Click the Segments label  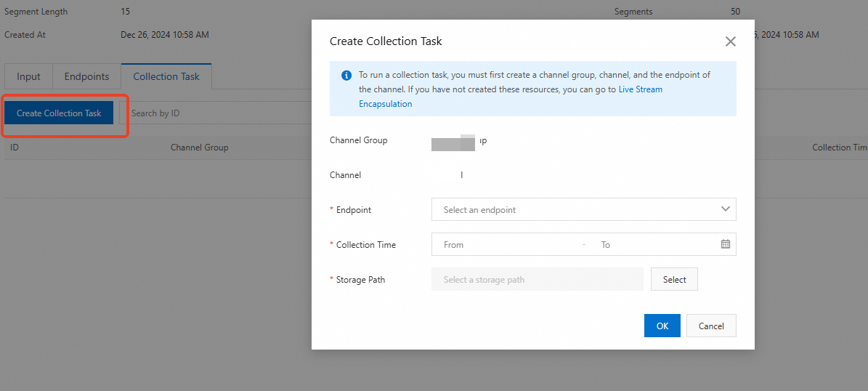click(x=633, y=11)
